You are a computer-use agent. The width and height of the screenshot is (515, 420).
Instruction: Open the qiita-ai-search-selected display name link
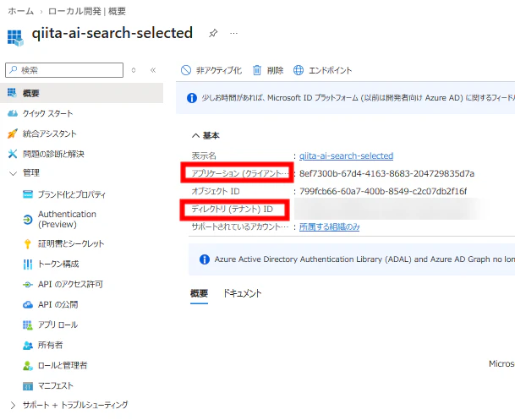[x=346, y=155]
